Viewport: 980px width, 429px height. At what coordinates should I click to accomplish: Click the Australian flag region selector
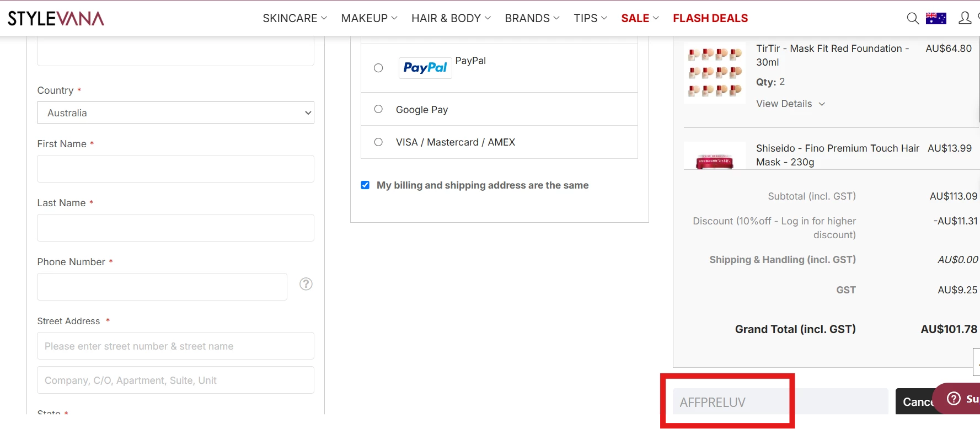(936, 18)
